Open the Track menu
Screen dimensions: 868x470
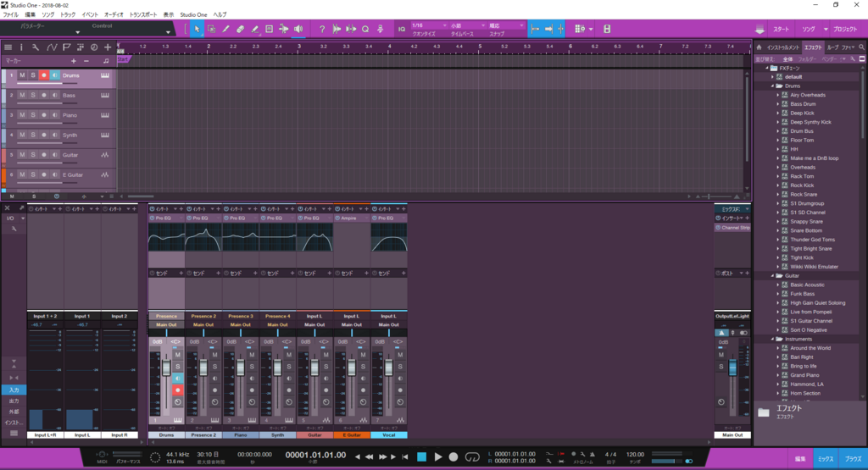click(x=68, y=15)
